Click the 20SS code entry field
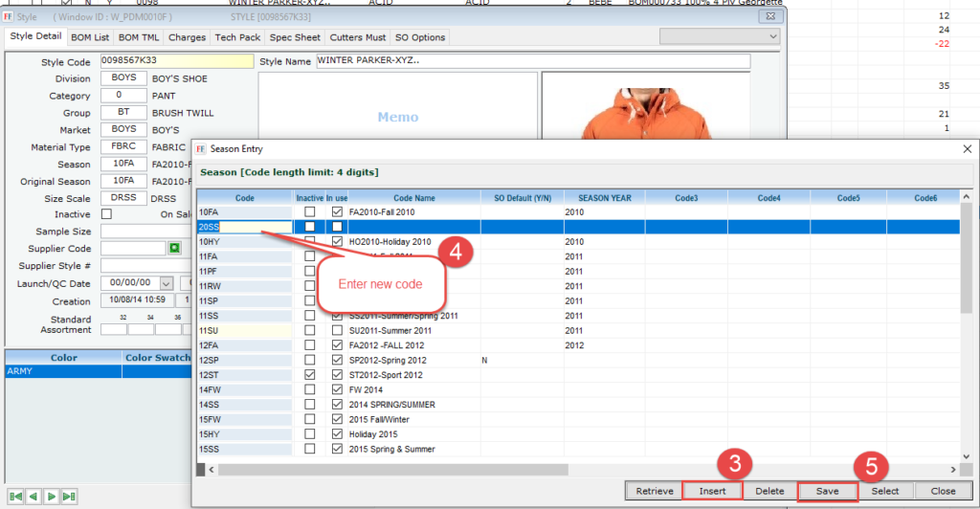 [244, 227]
